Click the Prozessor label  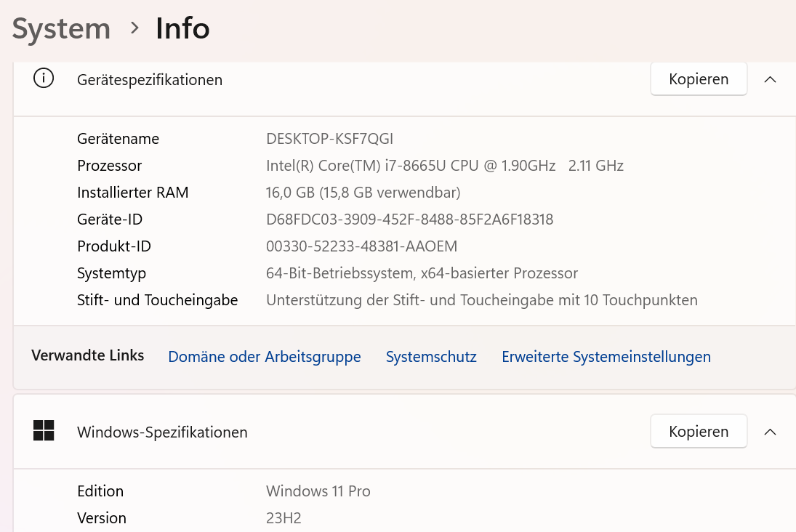pyautogui.click(x=110, y=166)
